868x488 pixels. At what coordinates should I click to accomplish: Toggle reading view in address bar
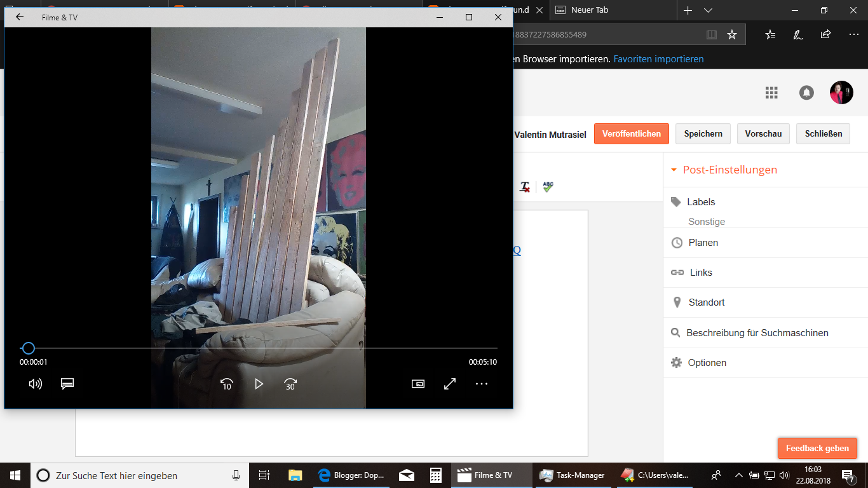pyautogui.click(x=712, y=34)
